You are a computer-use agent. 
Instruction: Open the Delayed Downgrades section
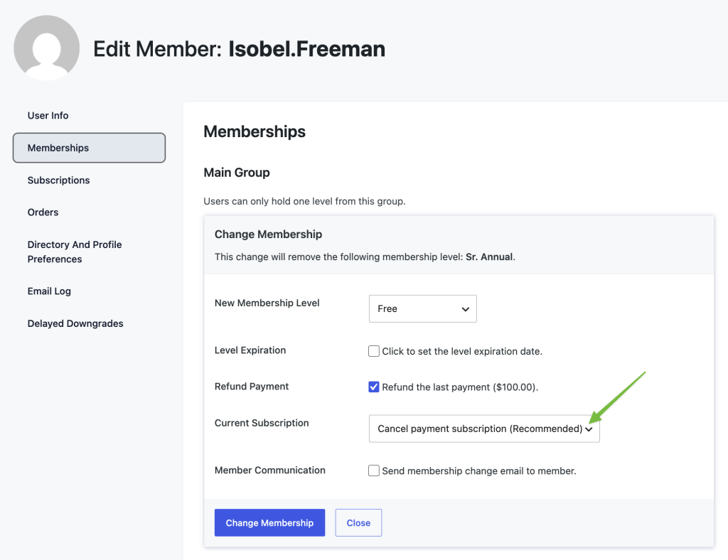pyautogui.click(x=75, y=323)
